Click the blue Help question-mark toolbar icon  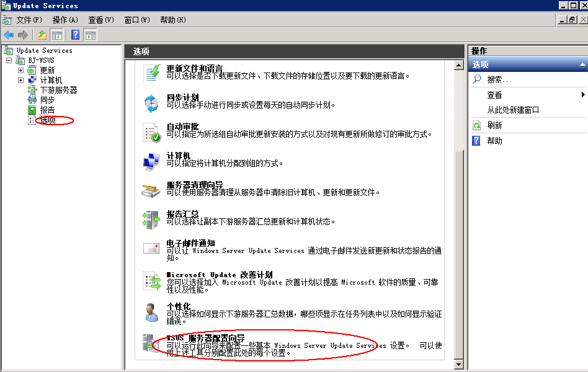(76, 35)
